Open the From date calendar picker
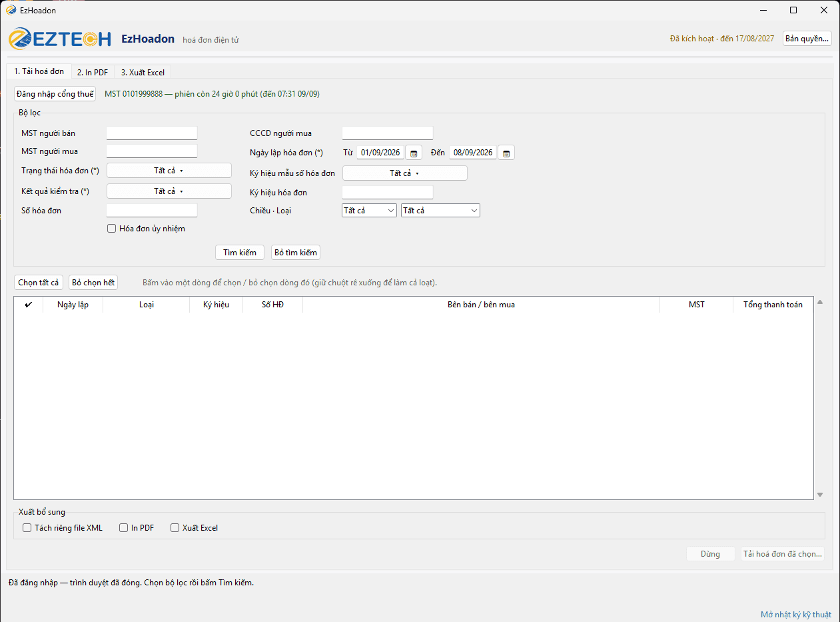 pos(414,153)
